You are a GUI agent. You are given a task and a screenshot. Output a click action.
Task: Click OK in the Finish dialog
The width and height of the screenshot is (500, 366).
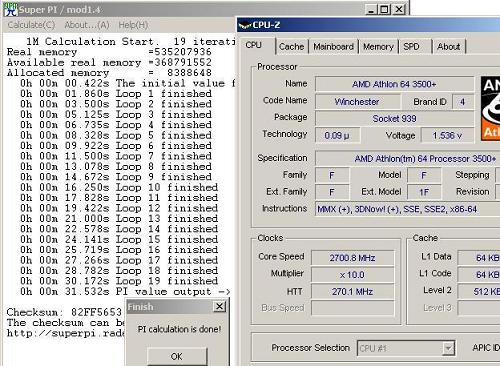tap(177, 356)
